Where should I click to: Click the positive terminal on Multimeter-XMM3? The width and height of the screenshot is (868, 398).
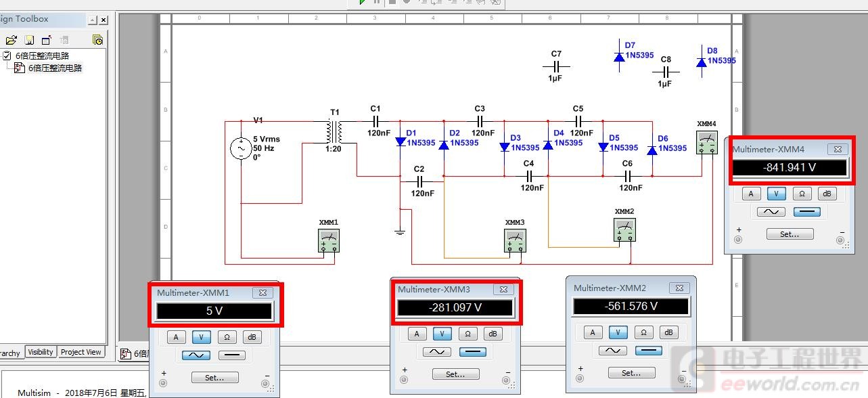404,380
